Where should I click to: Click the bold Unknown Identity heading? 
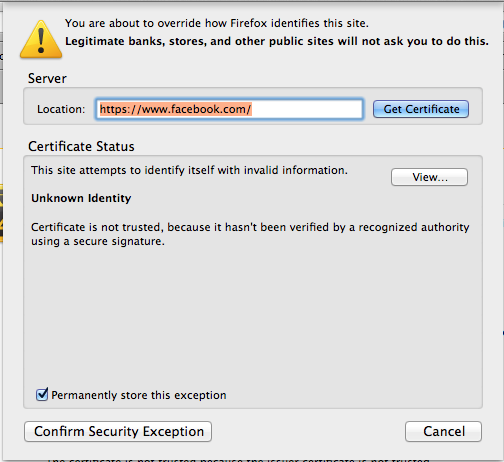[x=81, y=198]
